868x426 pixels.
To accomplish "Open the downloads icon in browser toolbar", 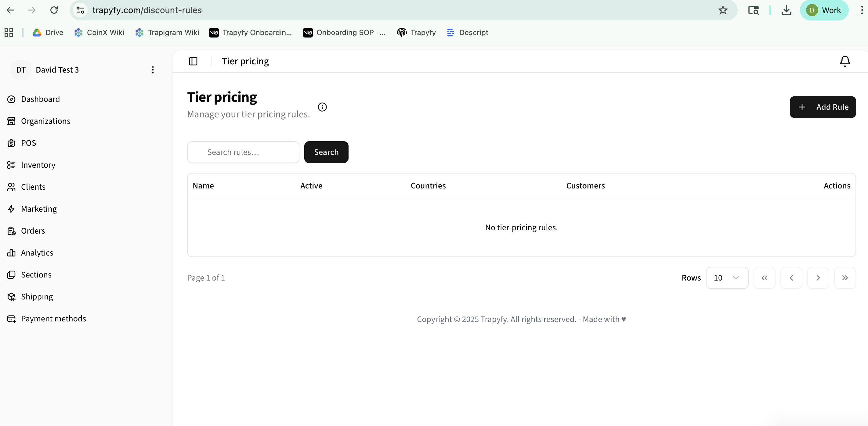I will tap(786, 10).
